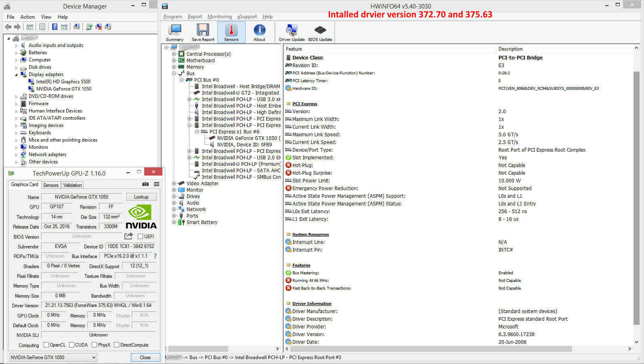Click the Device ID field in GPU-Z

coord(130,246)
